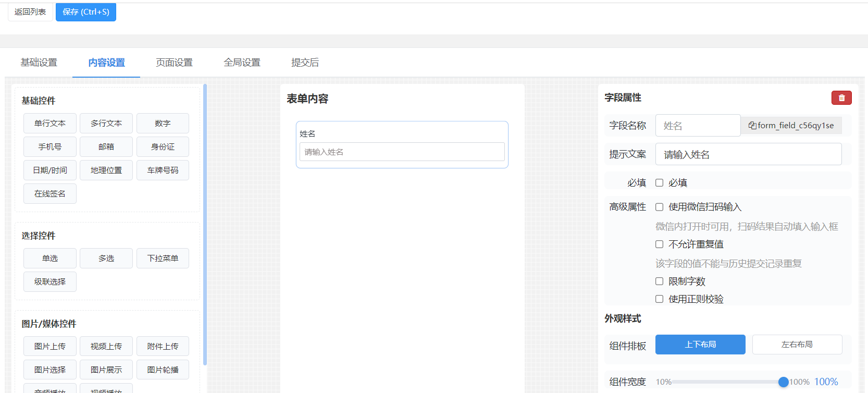Image resolution: width=868 pixels, height=393 pixels.
Task: Add the 图片选择 control
Action: (50, 370)
